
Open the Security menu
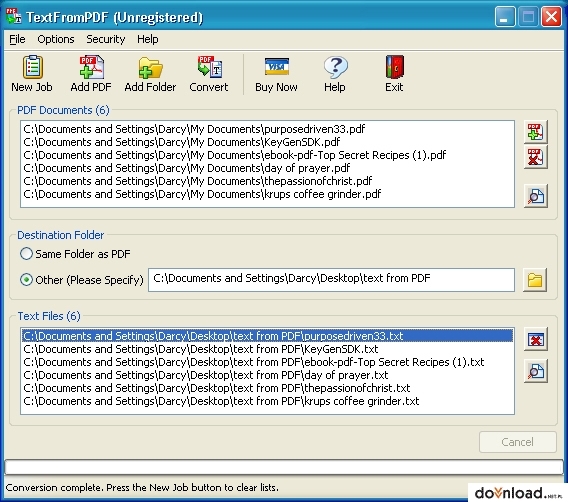105,39
